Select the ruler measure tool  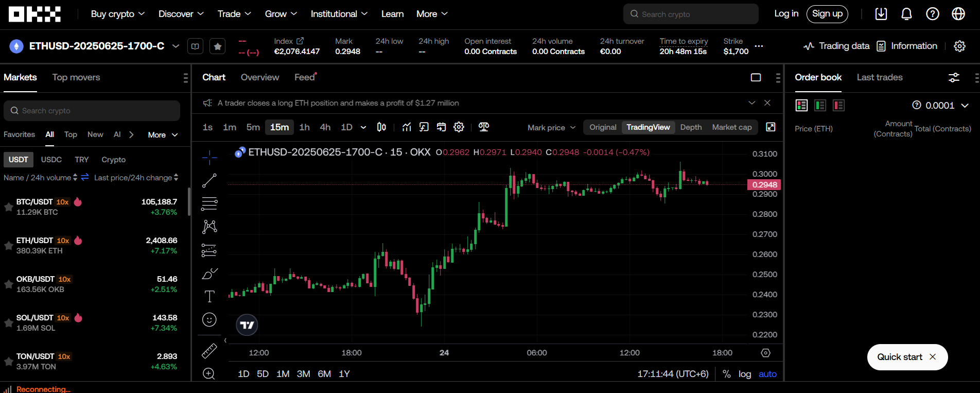209,351
